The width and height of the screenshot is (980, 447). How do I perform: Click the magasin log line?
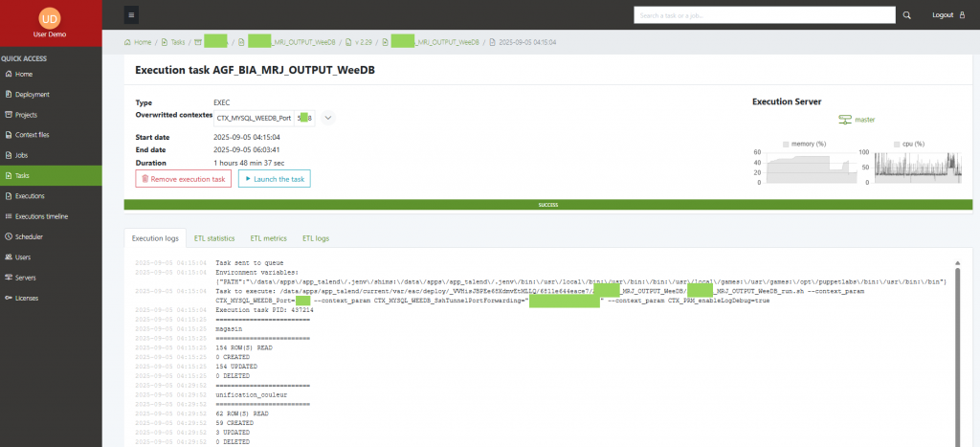229,329
